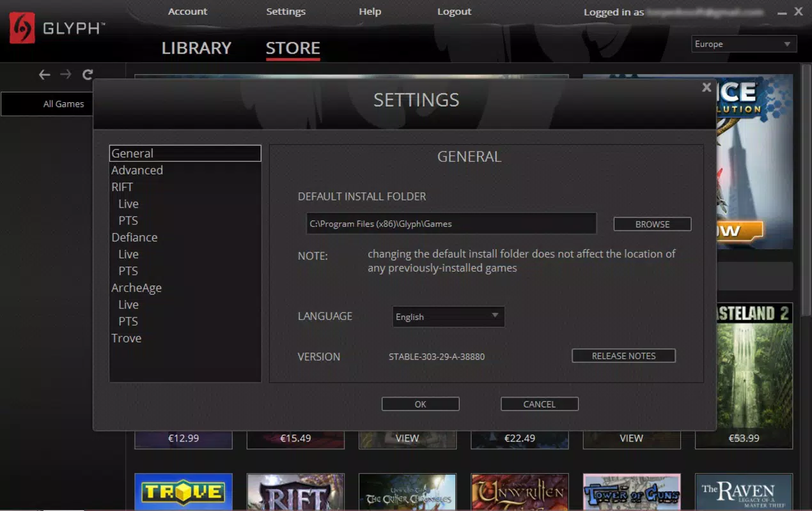Select RIFT in the settings list
The image size is (812, 511).
point(185,187)
